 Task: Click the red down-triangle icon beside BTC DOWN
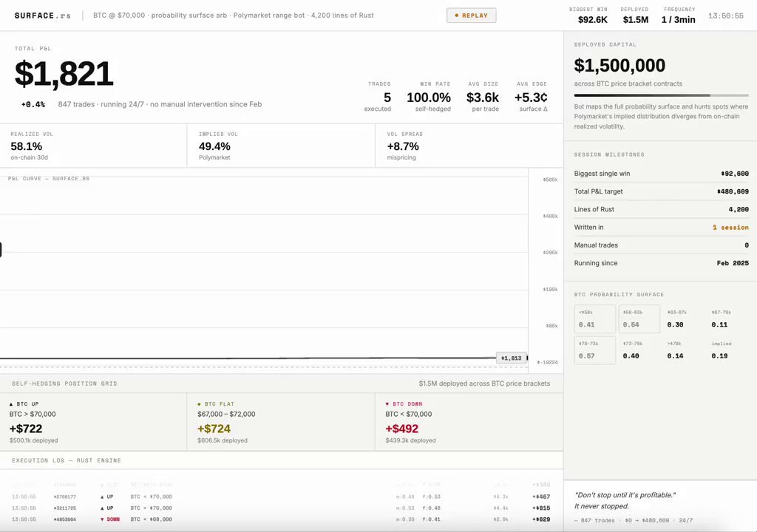point(387,404)
